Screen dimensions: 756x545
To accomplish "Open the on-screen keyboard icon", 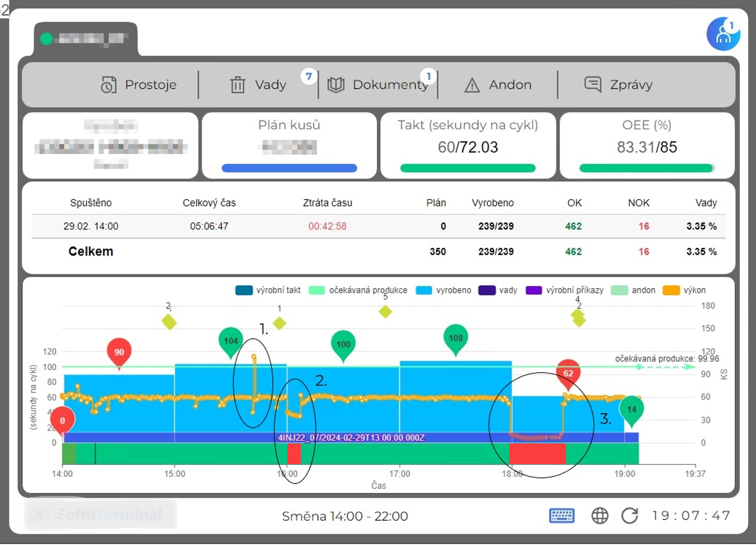I will point(561,515).
